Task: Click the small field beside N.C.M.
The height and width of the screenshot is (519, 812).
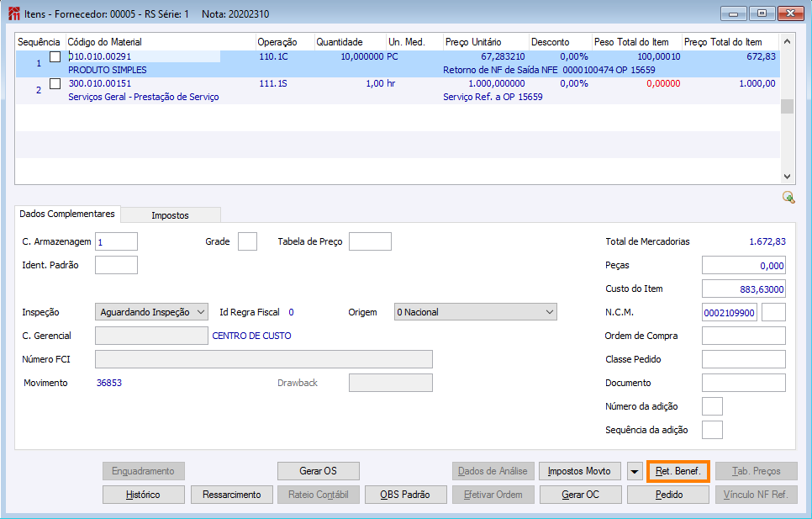Action: click(773, 312)
